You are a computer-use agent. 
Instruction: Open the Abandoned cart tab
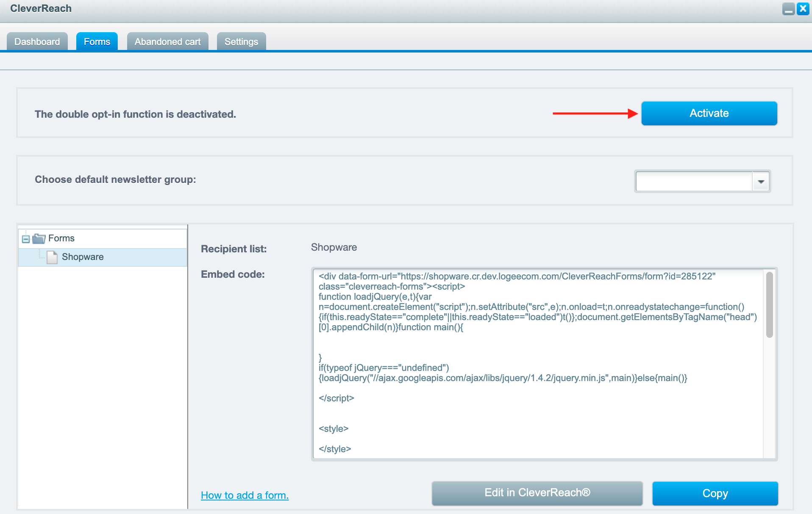coord(167,41)
